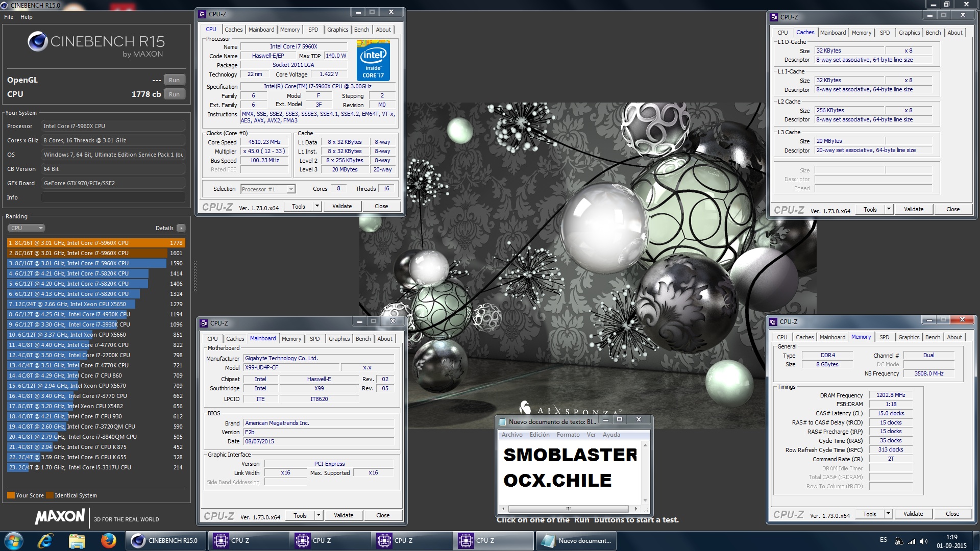
Task: Click the Nuevo documento taskbar item
Action: (x=576, y=541)
